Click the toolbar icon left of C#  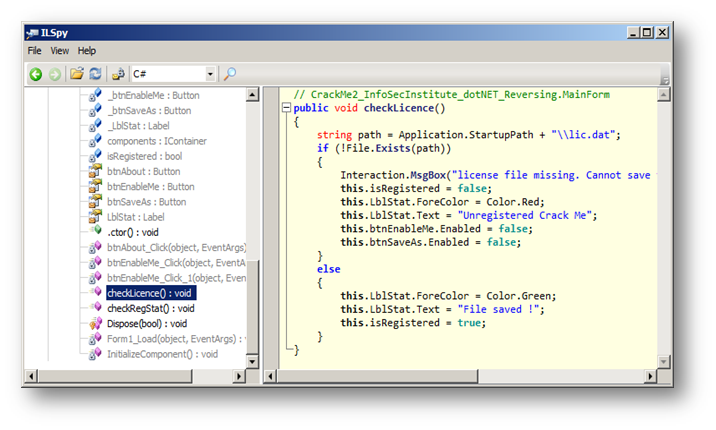[x=118, y=73]
